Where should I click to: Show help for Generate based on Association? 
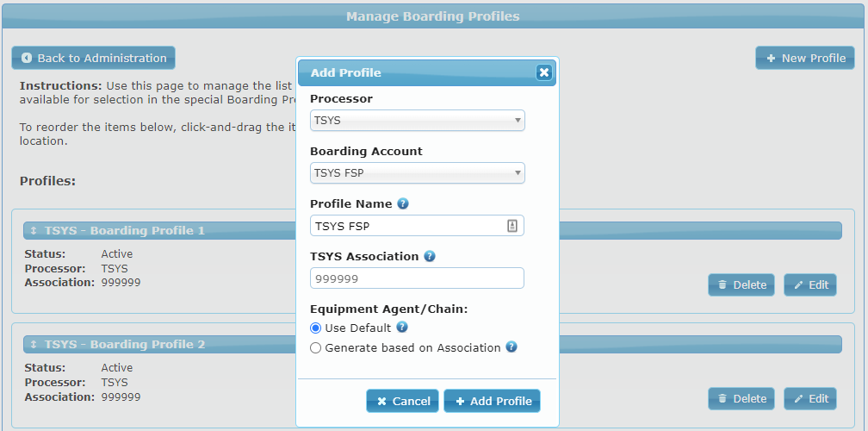(x=512, y=347)
